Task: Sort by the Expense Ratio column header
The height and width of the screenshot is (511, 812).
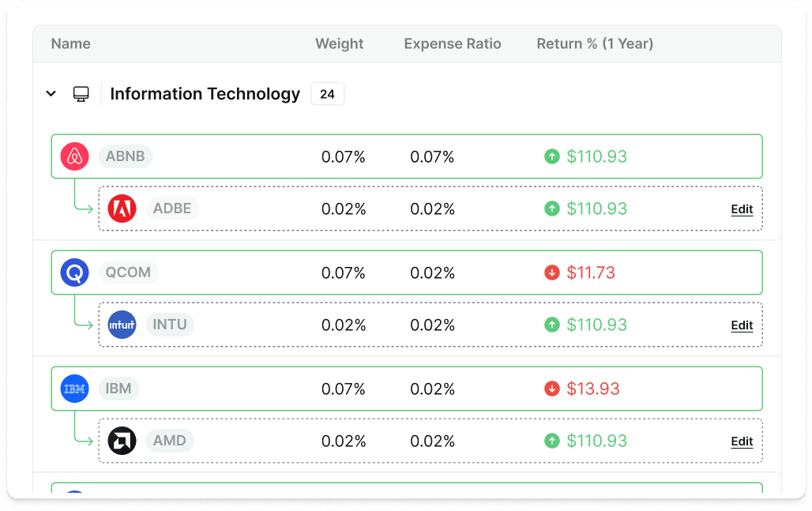Action: 453,43
